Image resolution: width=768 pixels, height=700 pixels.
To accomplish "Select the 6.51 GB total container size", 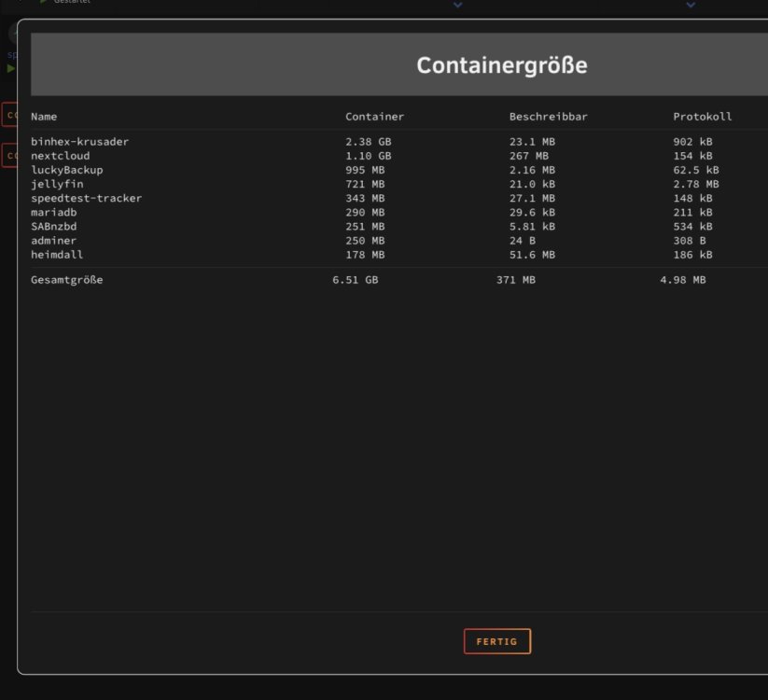I will click(356, 280).
